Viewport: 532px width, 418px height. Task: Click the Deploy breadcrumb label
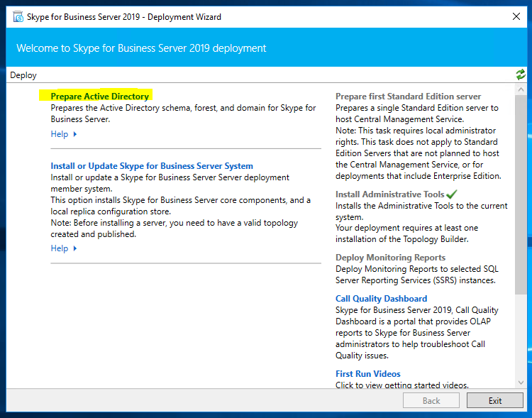23,75
